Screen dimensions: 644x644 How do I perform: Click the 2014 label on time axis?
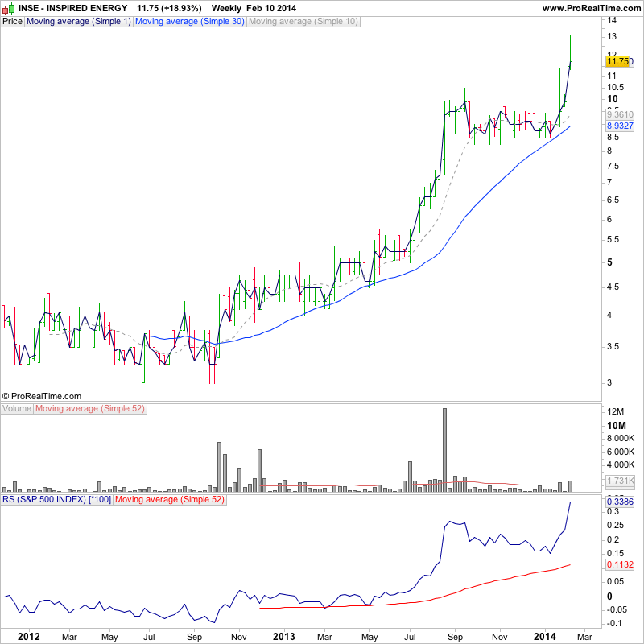click(545, 637)
